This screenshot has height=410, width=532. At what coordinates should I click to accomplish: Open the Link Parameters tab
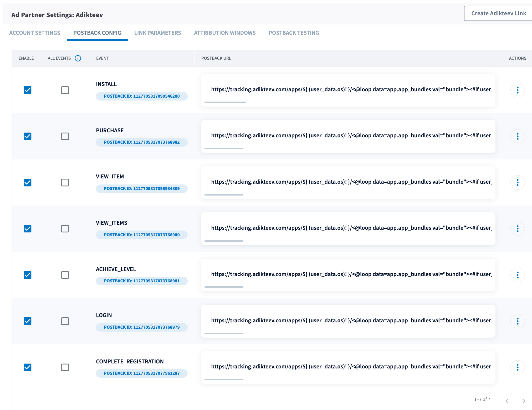157,33
